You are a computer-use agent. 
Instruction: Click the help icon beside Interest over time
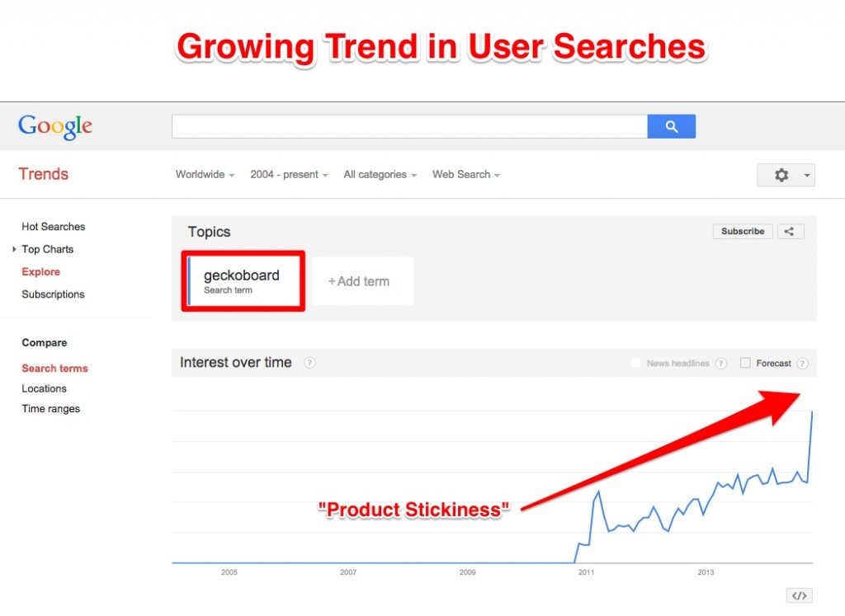pyautogui.click(x=309, y=362)
